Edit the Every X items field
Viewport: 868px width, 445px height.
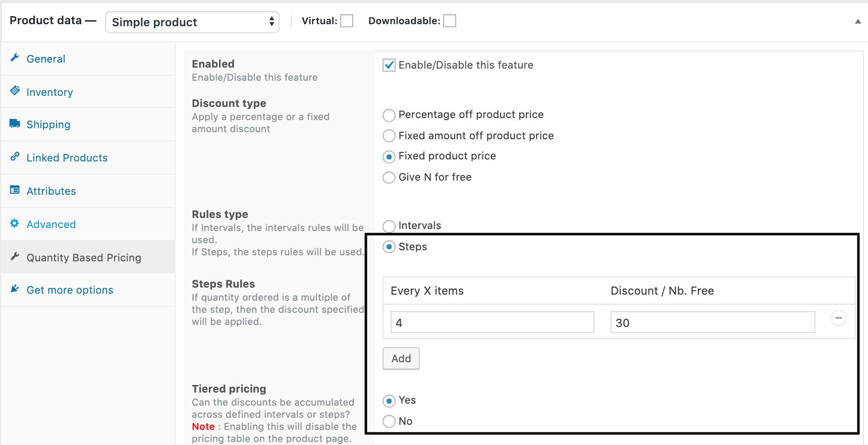point(492,322)
